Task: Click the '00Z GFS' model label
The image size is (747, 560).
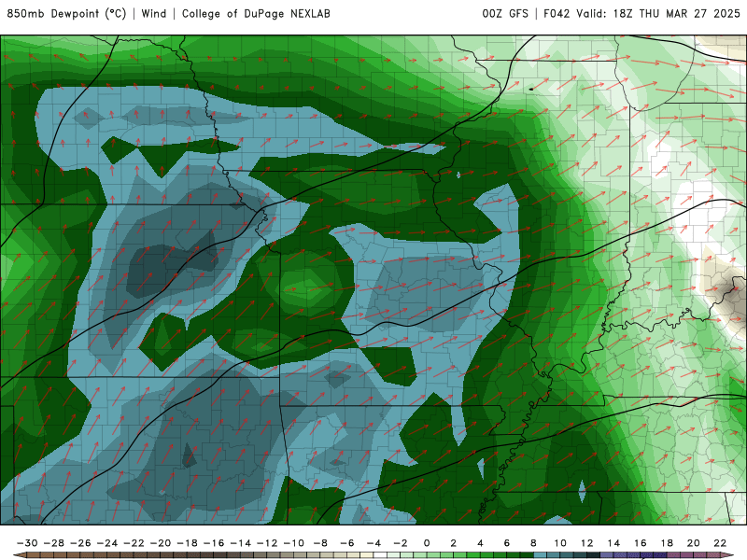Action: tap(505, 14)
